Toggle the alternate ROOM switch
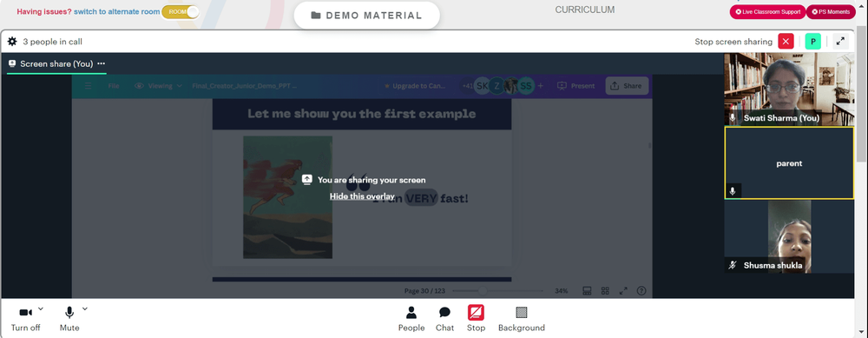Screen dimensions: 868x338 tap(181, 11)
